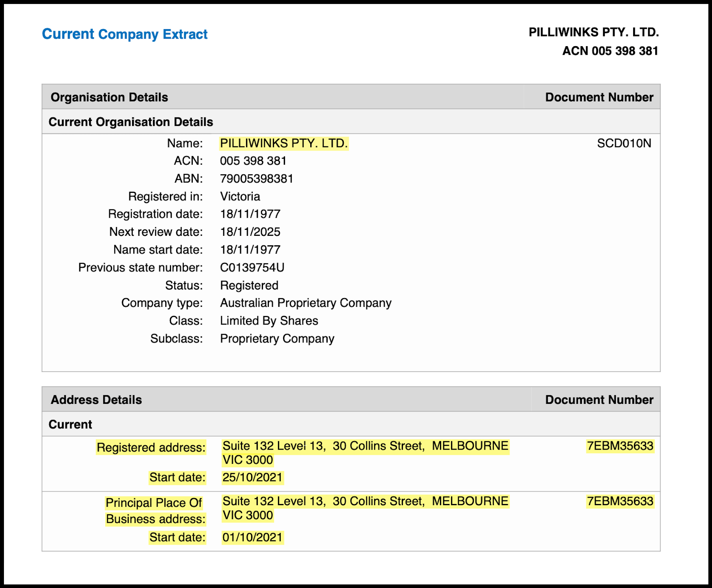This screenshot has height=588, width=712.
Task: Click the Organisation Details section header
Action: pos(109,97)
